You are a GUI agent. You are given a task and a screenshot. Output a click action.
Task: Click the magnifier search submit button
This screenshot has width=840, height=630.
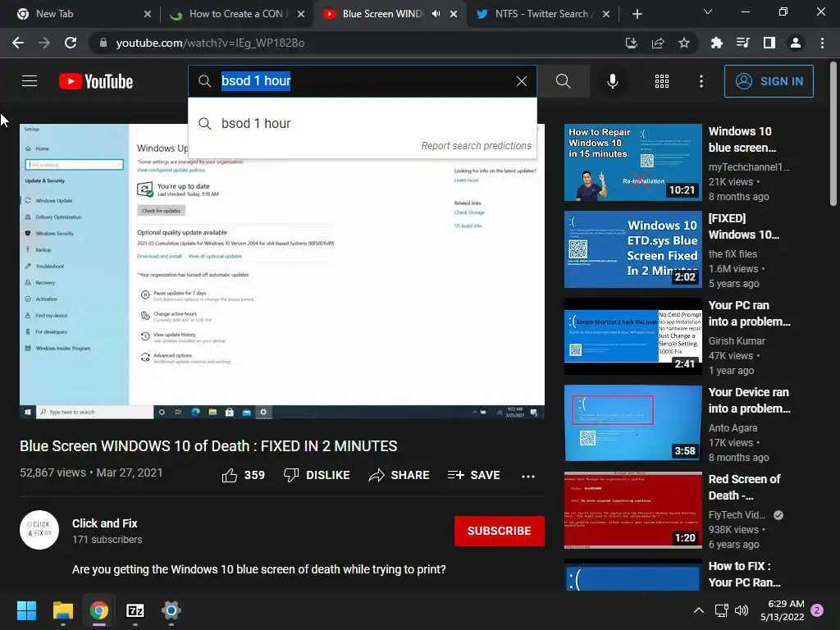[x=563, y=81]
